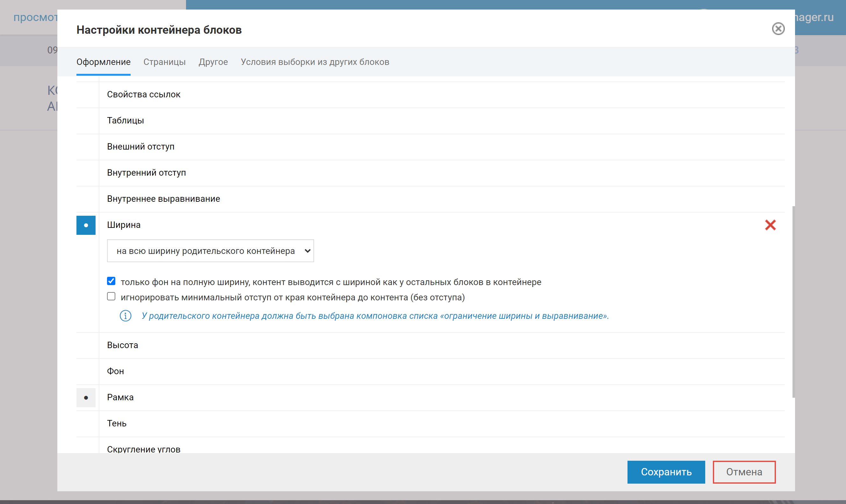Open Условия выборки из других блоков tab
This screenshot has width=846, height=504.
click(x=315, y=62)
